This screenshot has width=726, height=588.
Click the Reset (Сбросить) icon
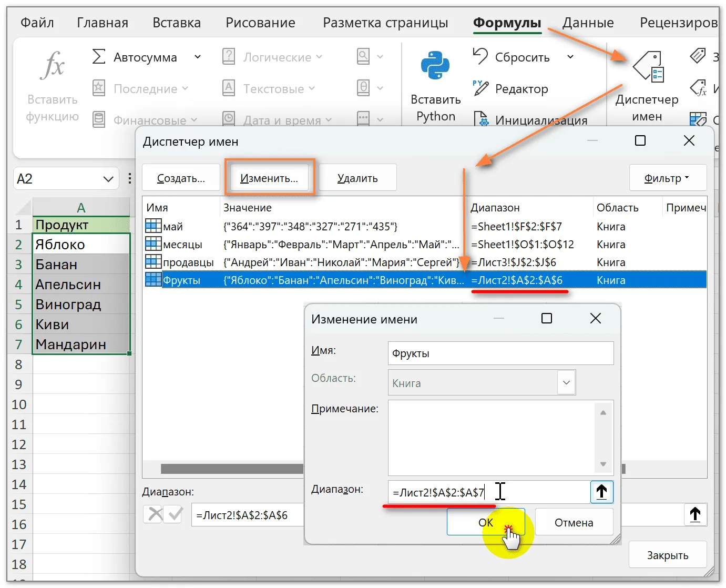click(x=480, y=56)
